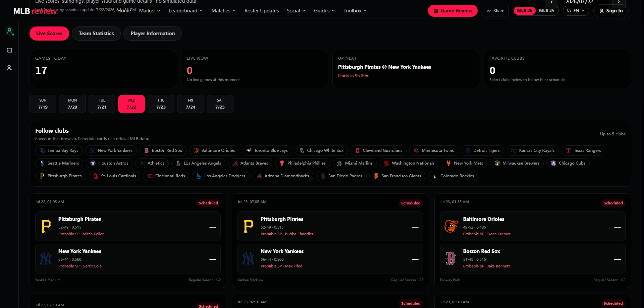Open the chat bubble sidebar icon
The width and height of the screenshot is (644, 308).
[x=9, y=50]
